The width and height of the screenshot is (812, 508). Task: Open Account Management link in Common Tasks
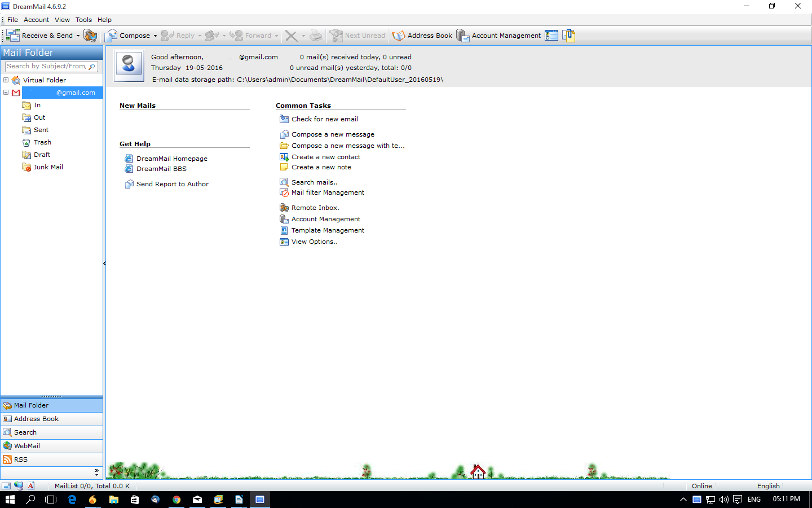coord(326,219)
